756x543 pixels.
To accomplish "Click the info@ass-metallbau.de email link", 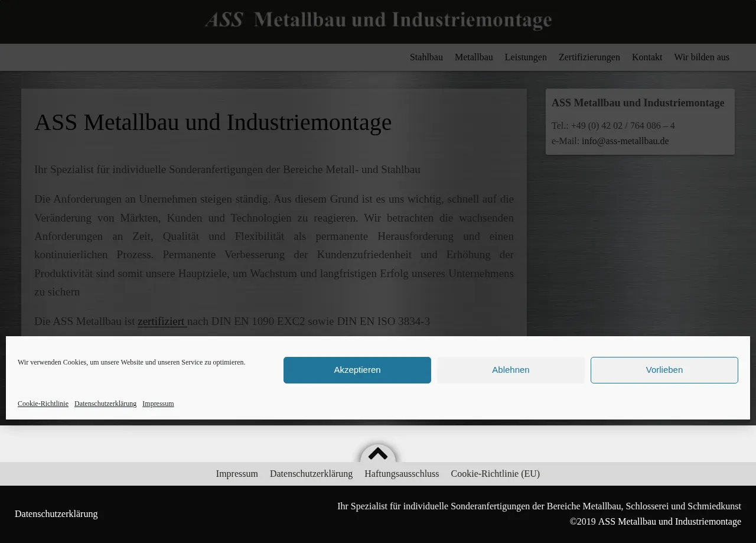I will pyautogui.click(x=625, y=141).
